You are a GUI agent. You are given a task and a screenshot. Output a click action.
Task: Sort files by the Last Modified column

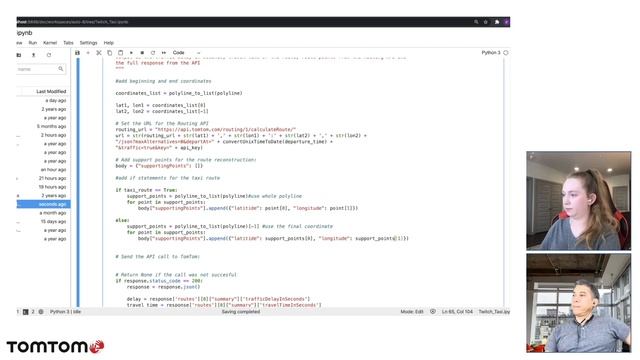click(51, 91)
